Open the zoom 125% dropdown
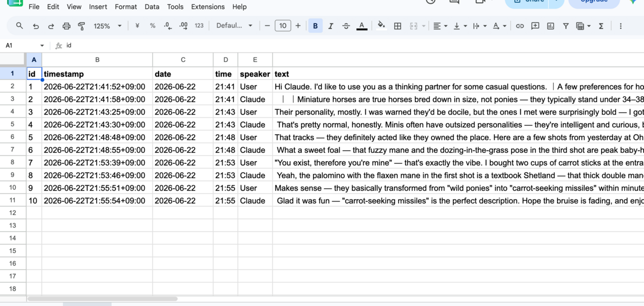The image size is (644, 306). point(108,26)
